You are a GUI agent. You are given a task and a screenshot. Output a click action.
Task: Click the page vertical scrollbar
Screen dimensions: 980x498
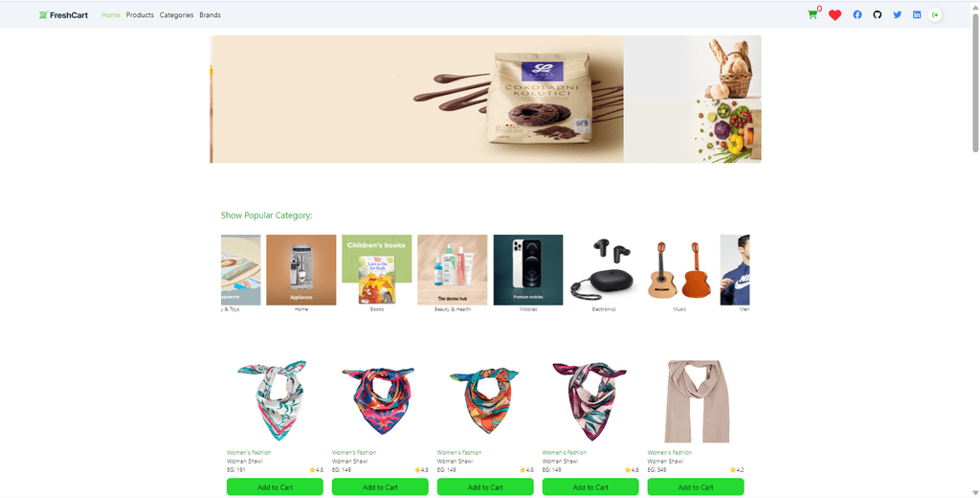[975, 249]
